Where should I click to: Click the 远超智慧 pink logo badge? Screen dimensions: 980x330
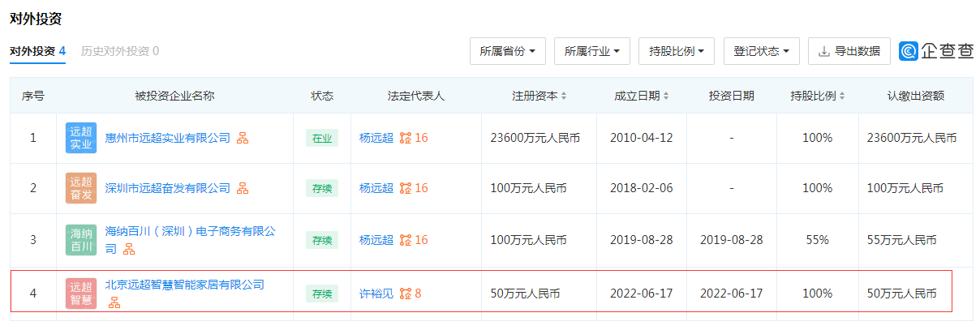pyautogui.click(x=81, y=294)
